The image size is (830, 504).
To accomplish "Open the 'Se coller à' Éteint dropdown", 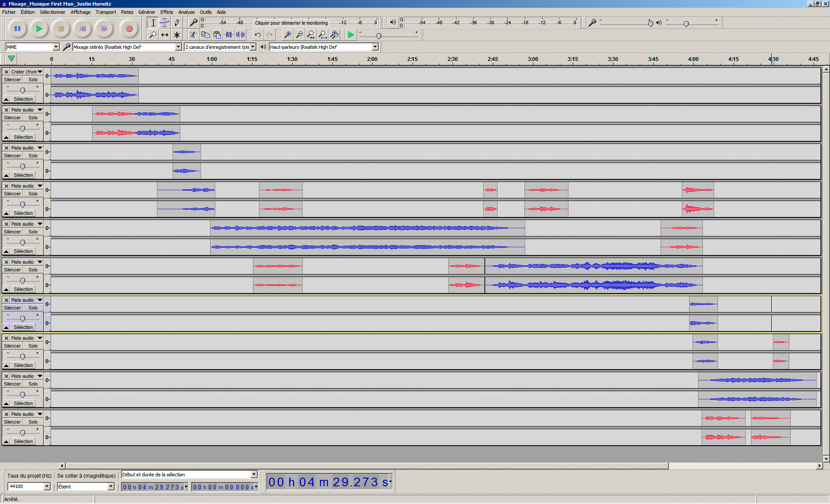I will point(110,486).
